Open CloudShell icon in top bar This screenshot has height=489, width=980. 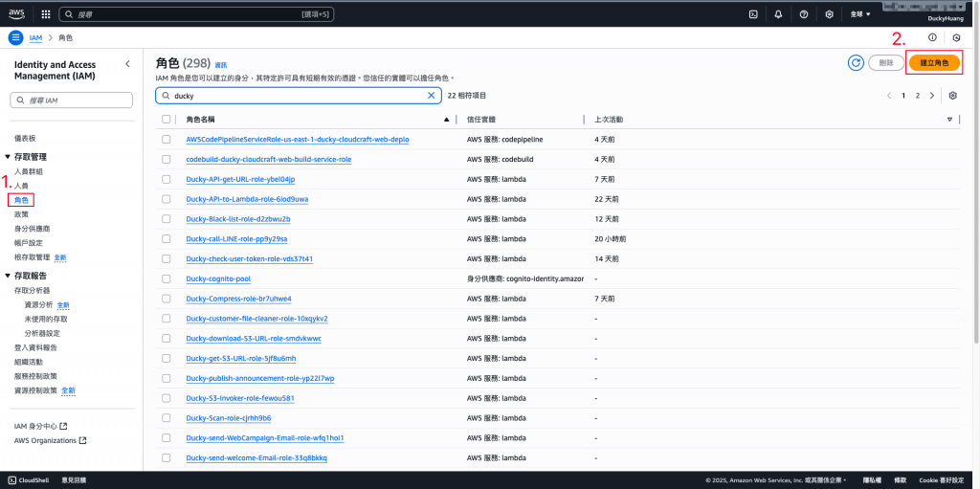tap(754, 13)
